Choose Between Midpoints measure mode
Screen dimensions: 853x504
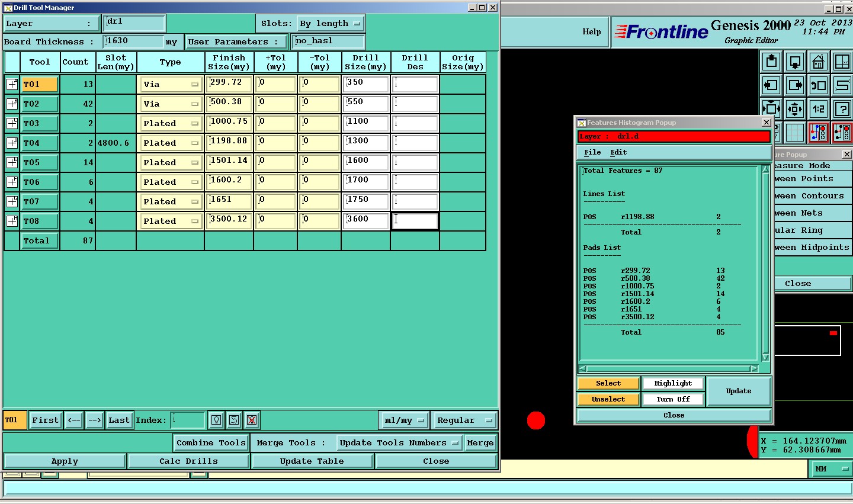pos(813,248)
